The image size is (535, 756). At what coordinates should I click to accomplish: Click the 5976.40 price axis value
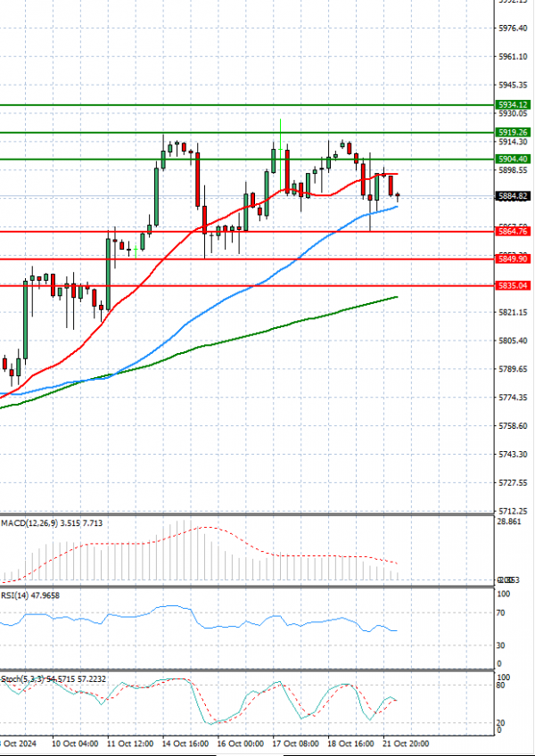[x=514, y=29]
